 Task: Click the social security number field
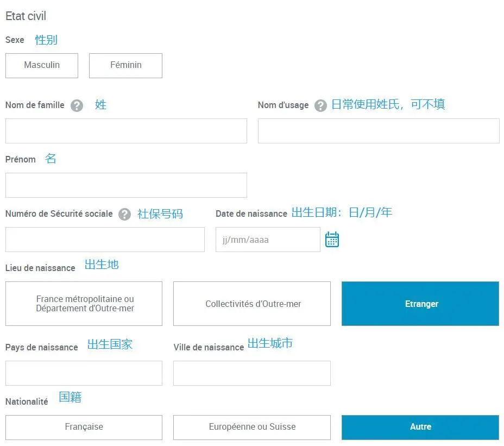tap(105, 239)
